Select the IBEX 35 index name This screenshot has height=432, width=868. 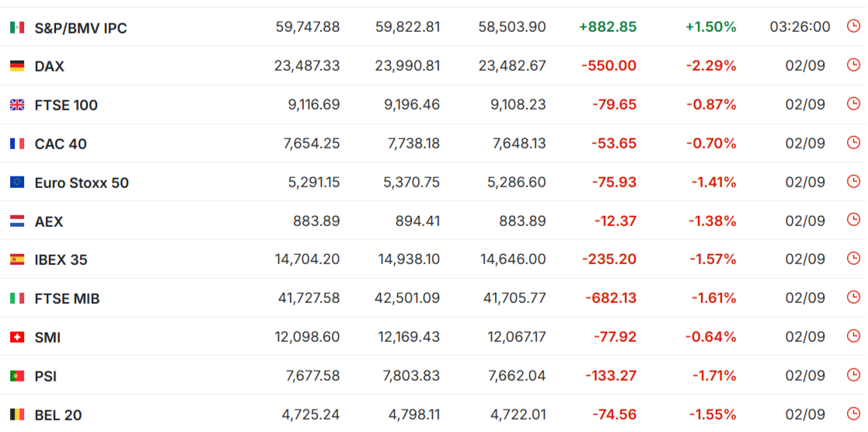pos(61,260)
